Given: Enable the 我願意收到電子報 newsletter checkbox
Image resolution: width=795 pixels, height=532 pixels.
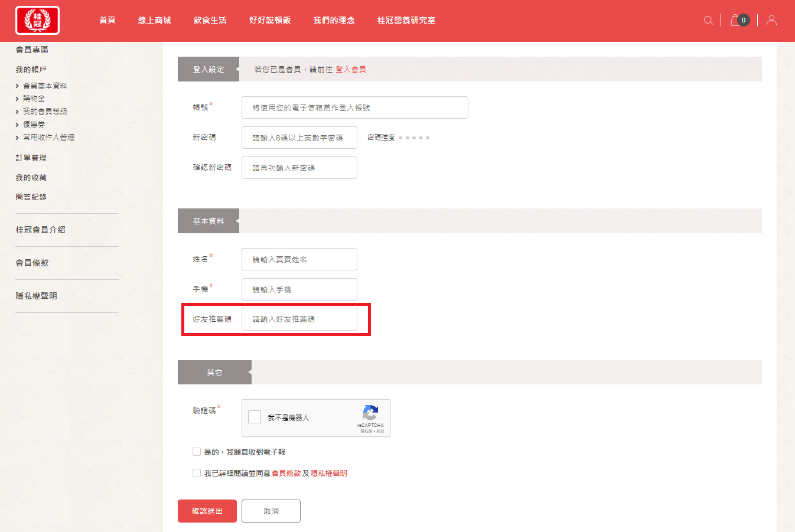Looking at the screenshot, I should coord(197,452).
